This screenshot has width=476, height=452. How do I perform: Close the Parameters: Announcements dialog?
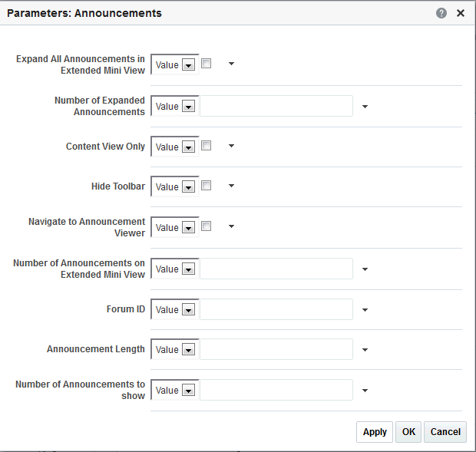point(461,14)
